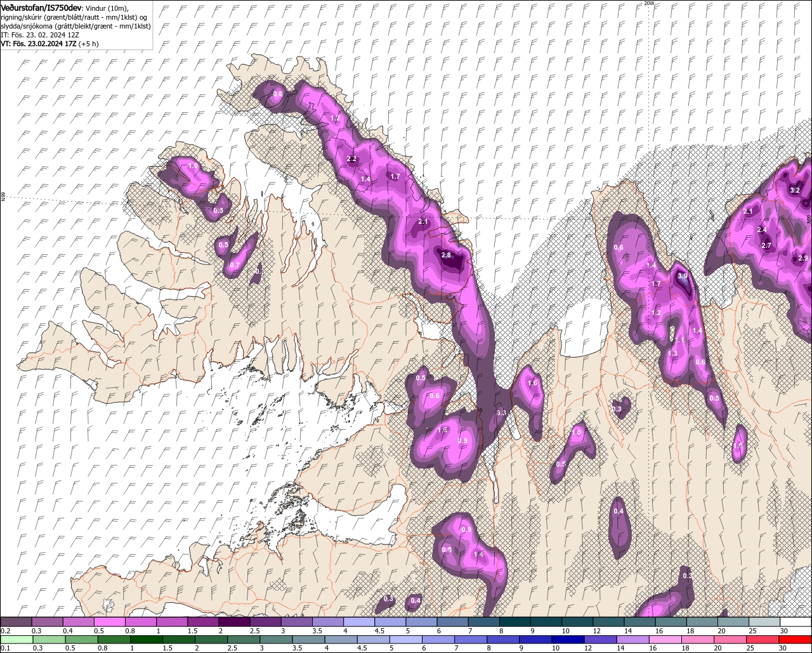Image resolution: width=812 pixels, height=653 pixels.
Task: Click the 0.2 label in the upper legend
Action: 6,631
